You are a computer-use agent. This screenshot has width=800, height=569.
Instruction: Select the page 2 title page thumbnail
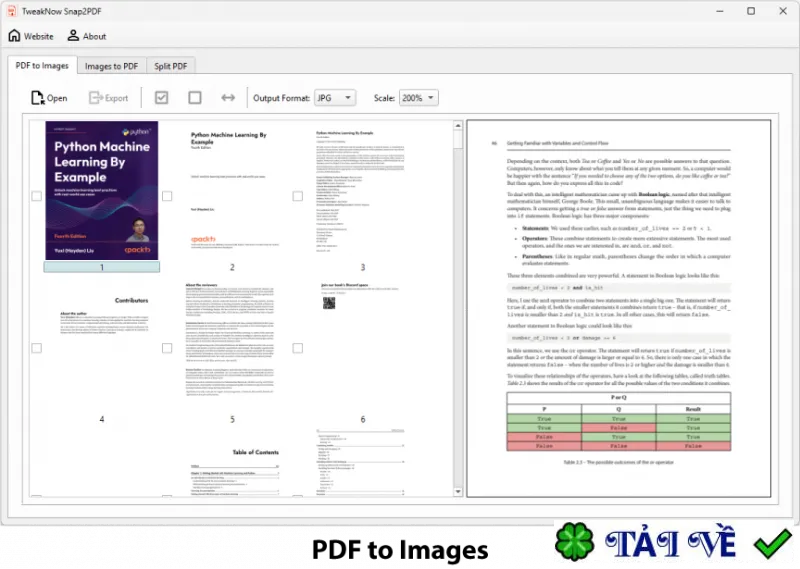pos(232,190)
